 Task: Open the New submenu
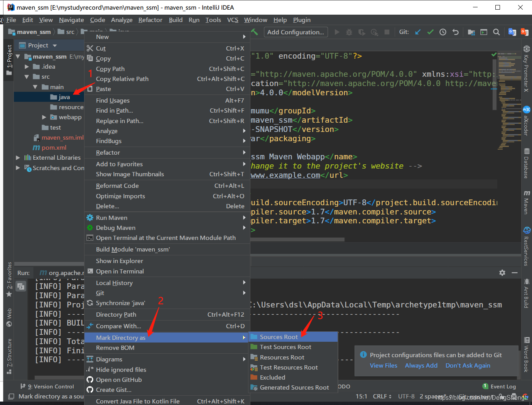click(x=167, y=37)
